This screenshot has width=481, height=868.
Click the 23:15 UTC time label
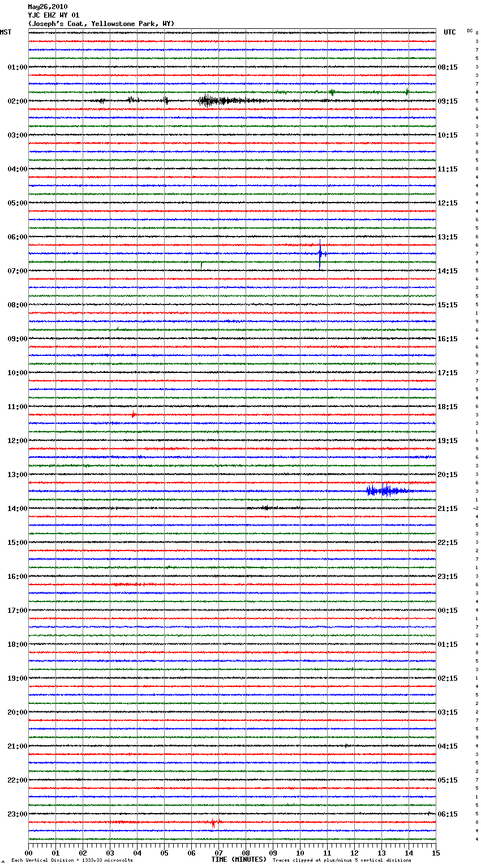[x=448, y=577]
